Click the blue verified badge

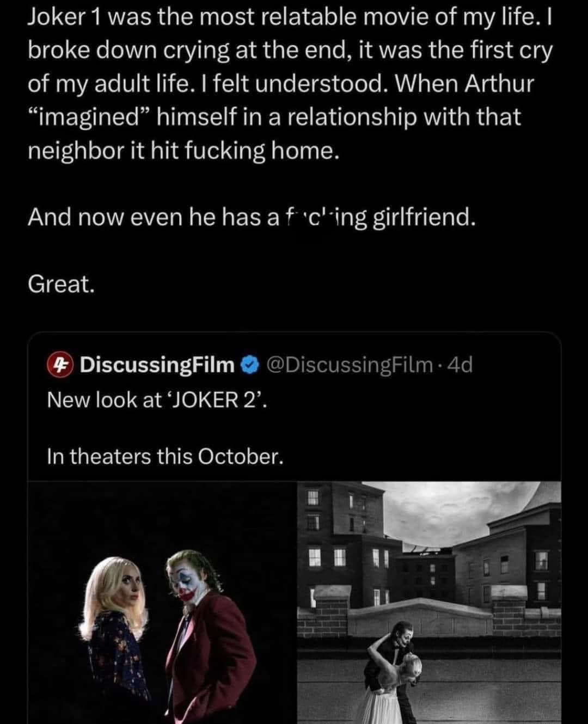point(250,365)
